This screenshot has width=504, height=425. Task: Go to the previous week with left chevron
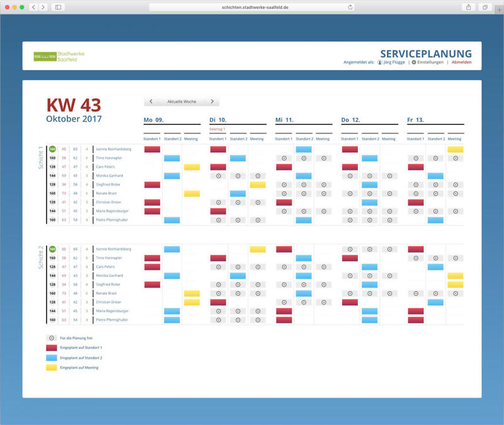[x=151, y=102]
